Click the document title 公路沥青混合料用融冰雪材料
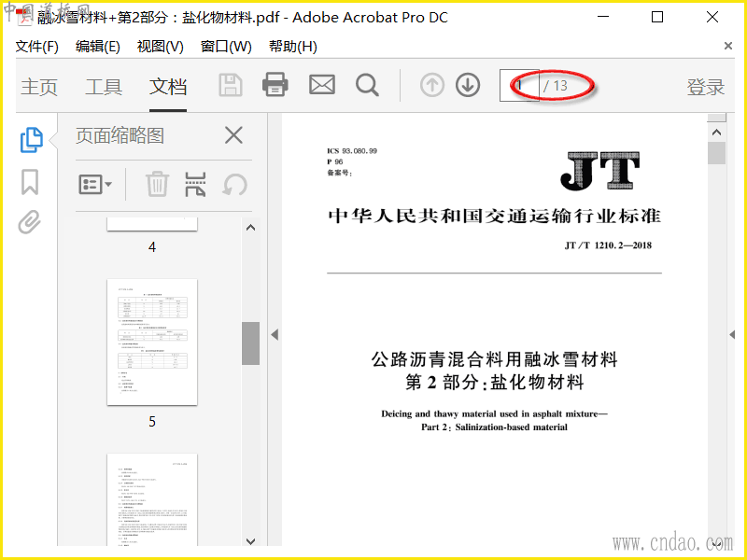The height and width of the screenshot is (560, 747). [495, 359]
